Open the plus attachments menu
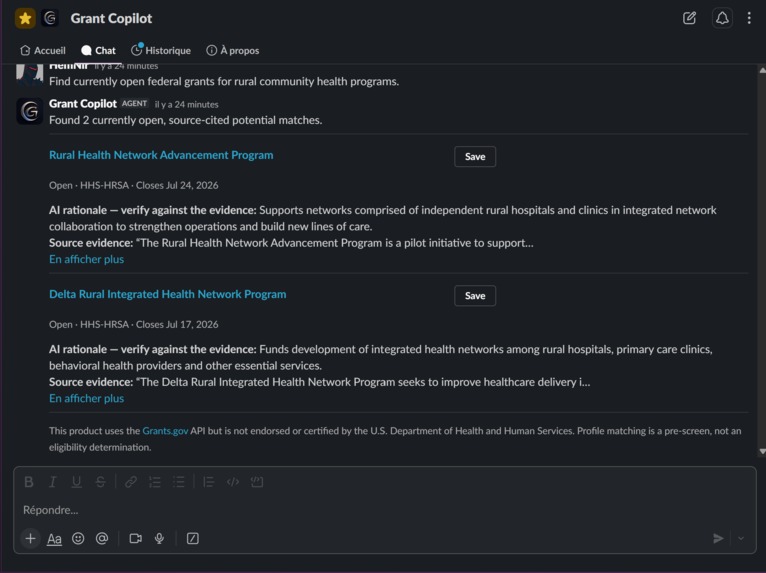Image resolution: width=766 pixels, height=573 pixels. coord(30,538)
